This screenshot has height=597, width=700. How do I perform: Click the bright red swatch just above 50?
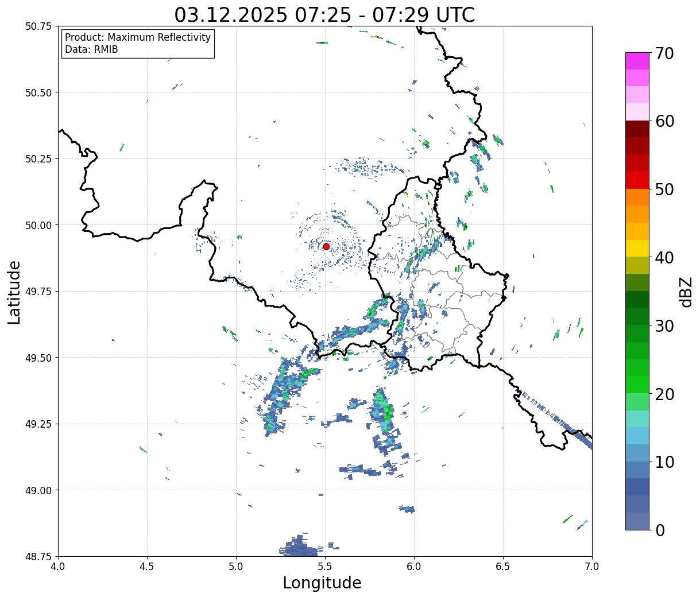point(637,180)
